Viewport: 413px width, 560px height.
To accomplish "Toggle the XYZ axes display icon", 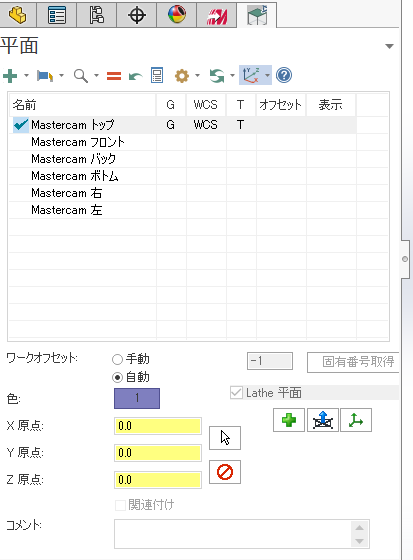I will [251, 75].
